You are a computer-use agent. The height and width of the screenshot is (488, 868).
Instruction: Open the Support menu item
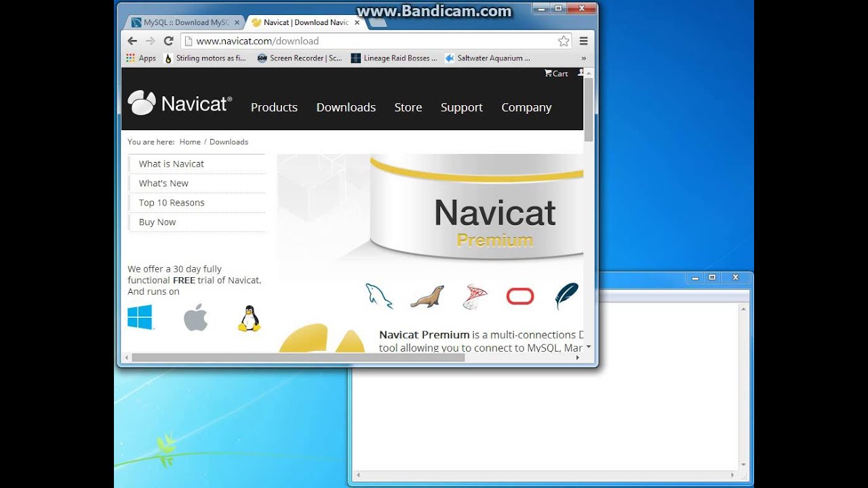462,107
